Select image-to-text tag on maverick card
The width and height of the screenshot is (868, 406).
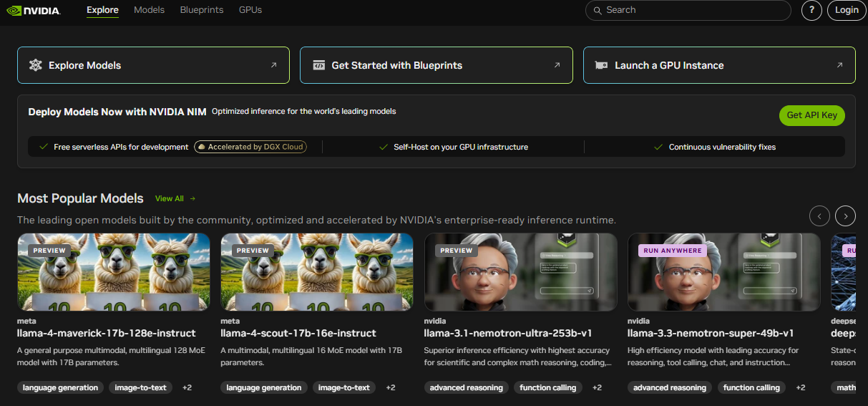point(140,387)
